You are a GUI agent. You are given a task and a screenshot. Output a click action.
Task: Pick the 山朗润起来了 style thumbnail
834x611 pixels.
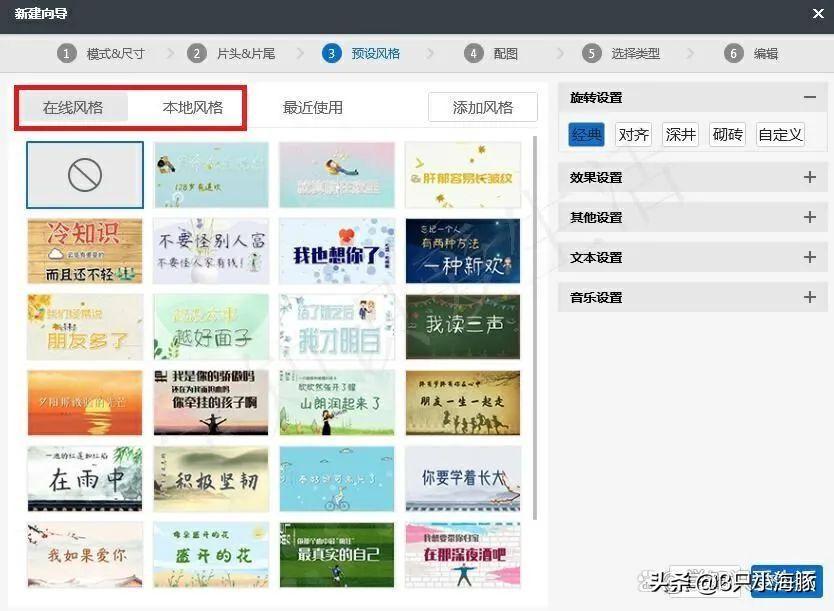point(337,403)
